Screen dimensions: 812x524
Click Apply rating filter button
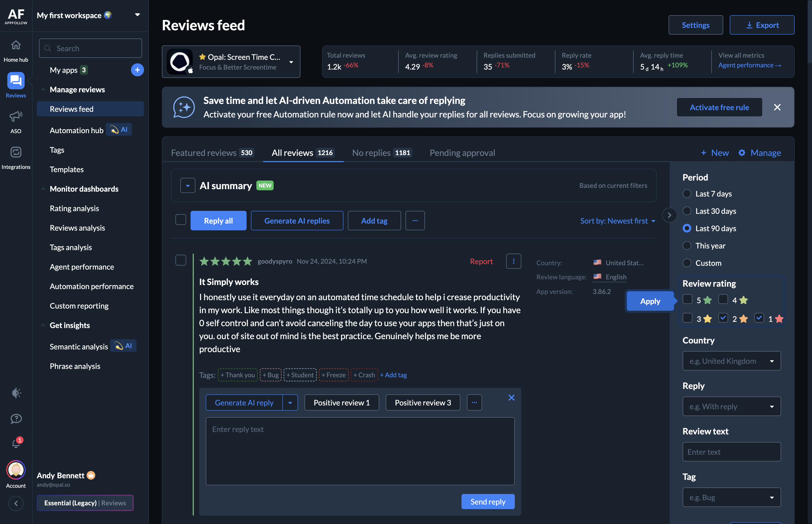(650, 301)
